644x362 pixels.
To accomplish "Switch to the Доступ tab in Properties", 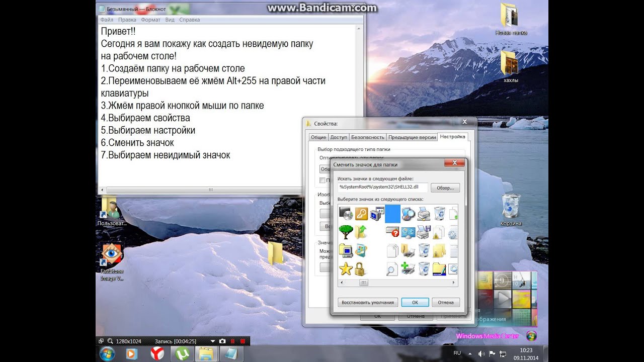I will tap(339, 137).
